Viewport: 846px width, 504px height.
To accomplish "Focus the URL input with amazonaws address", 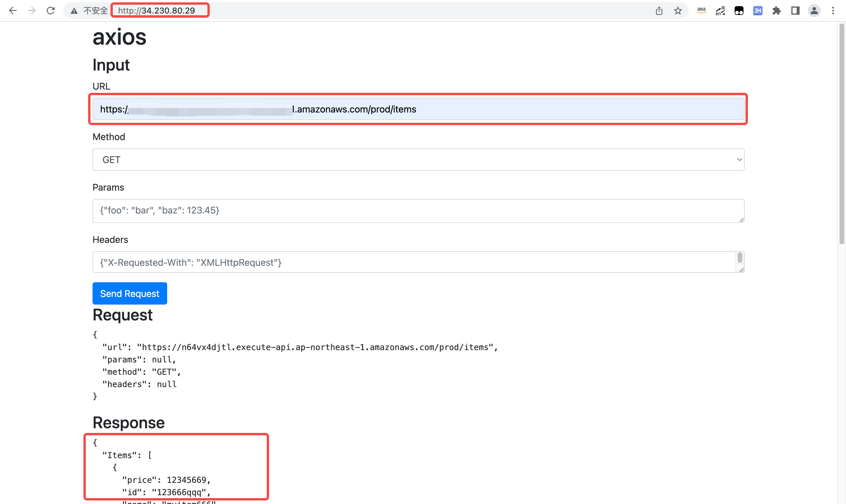I will (x=418, y=109).
